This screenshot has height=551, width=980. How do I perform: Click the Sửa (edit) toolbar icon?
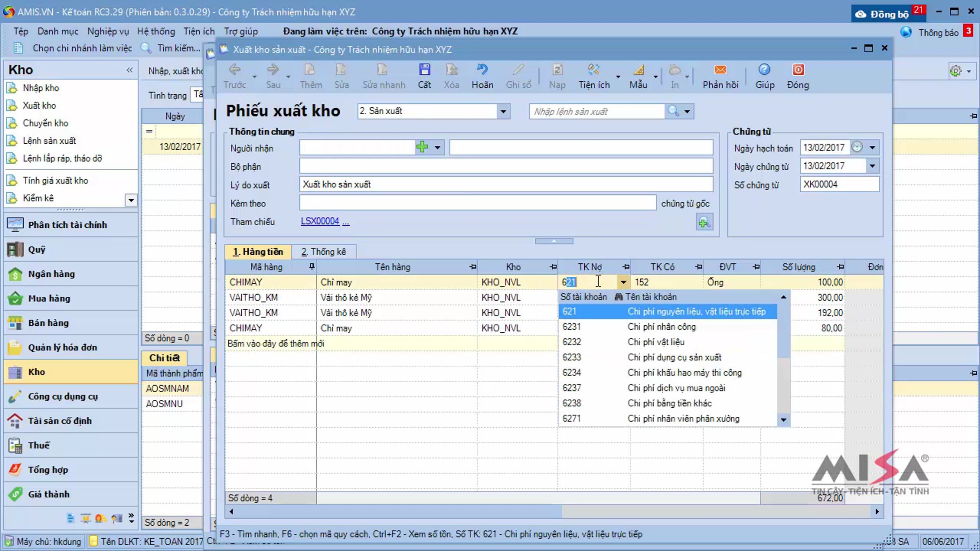(341, 70)
